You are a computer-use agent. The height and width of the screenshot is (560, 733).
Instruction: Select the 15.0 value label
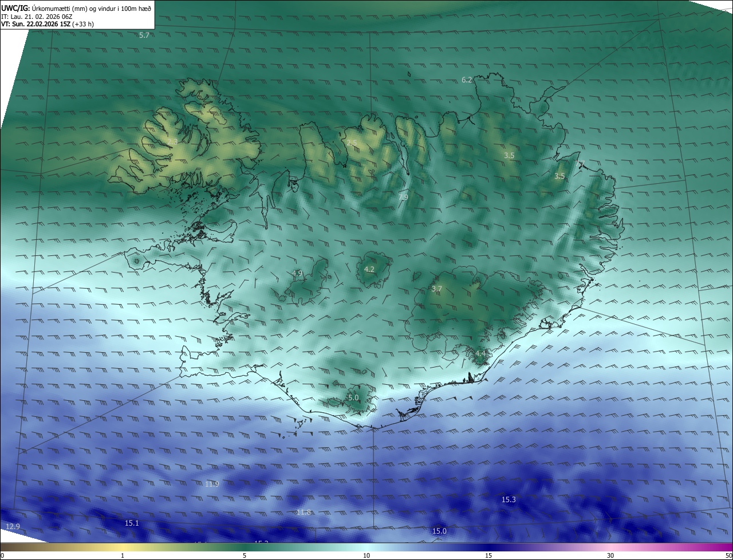tap(439, 531)
